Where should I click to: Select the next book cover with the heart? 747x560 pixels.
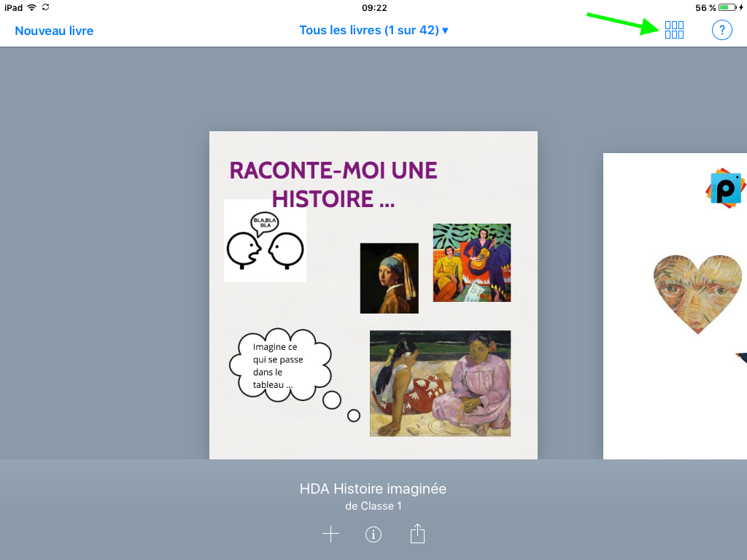[x=675, y=306]
